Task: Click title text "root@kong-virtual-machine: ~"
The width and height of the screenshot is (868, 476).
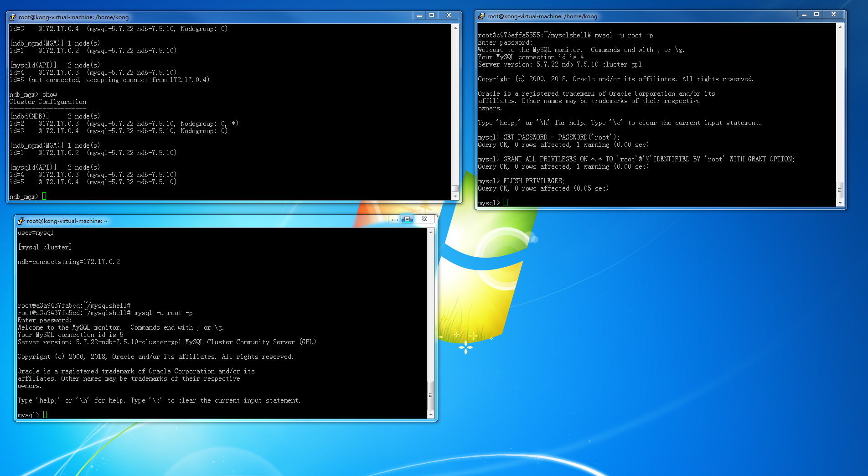Action: (67, 221)
